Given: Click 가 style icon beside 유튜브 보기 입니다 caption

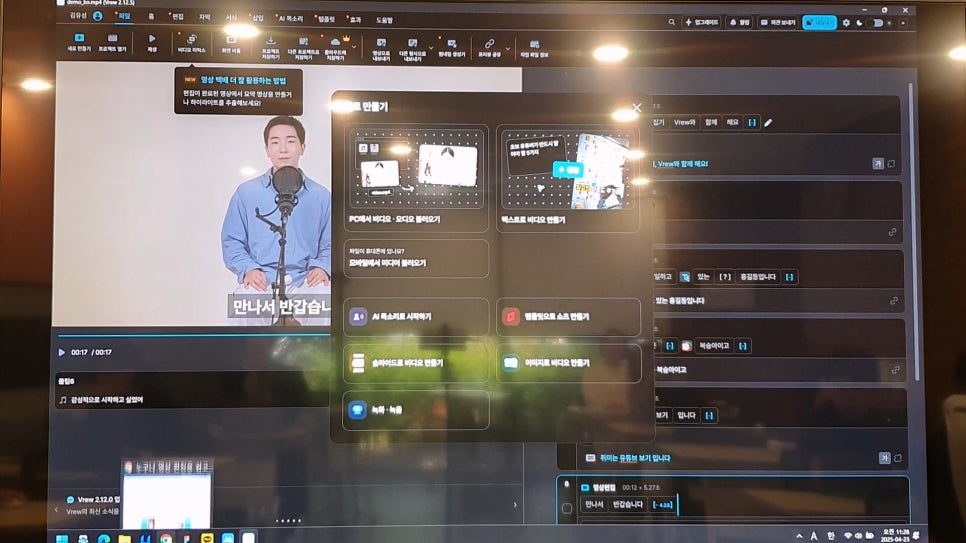Looking at the screenshot, I should [x=884, y=458].
